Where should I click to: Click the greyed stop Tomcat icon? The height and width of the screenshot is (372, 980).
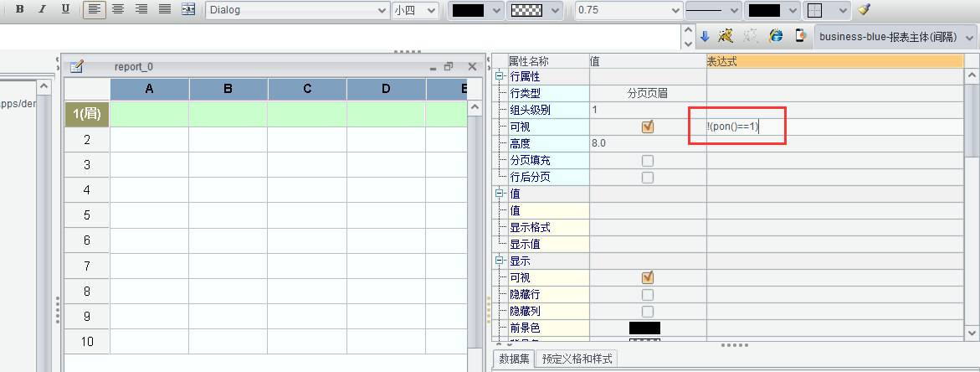coord(750,36)
